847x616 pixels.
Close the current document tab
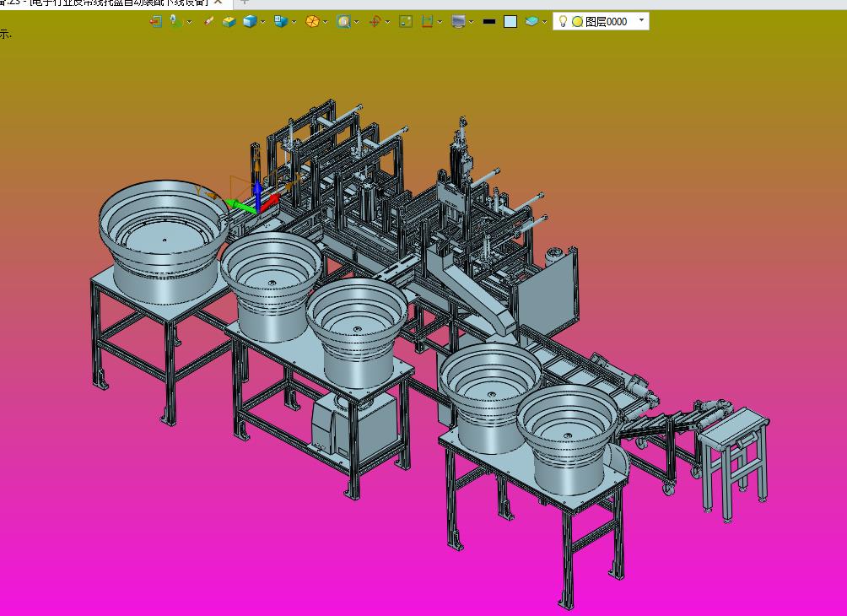(x=218, y=3)
